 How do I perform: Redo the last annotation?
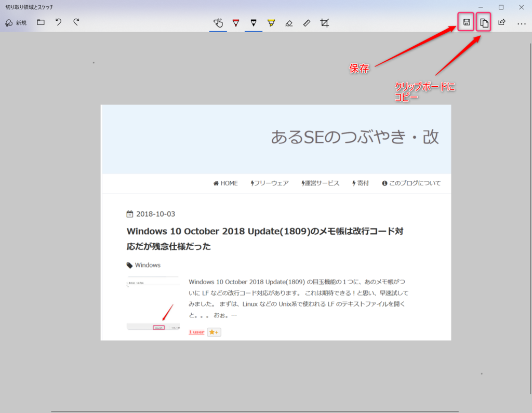pos(75,22)
